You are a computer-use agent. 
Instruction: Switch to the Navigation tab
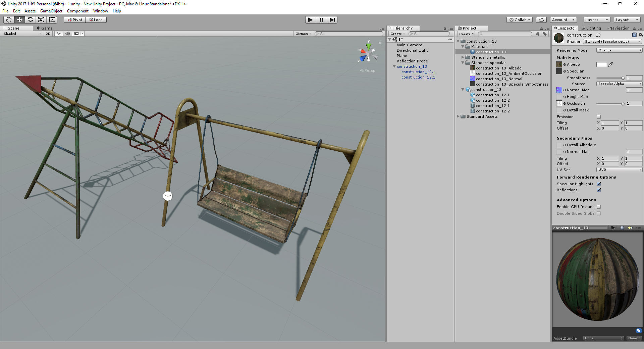618,28
